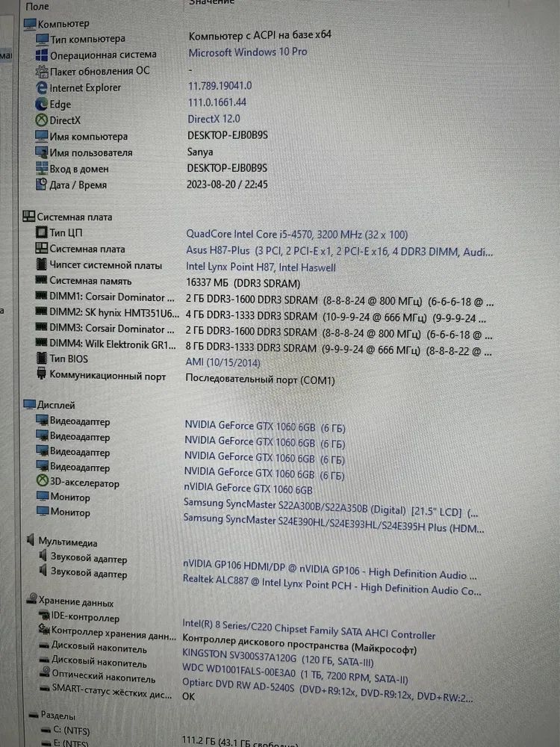Click the Компьютер section icon
560x747 pixels.
[30, 23]
